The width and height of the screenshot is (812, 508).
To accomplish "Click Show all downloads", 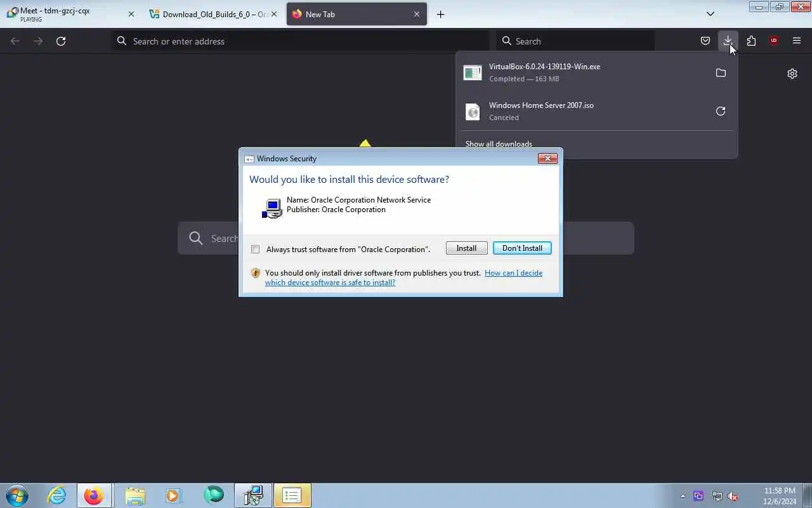I will click(499, 144).
